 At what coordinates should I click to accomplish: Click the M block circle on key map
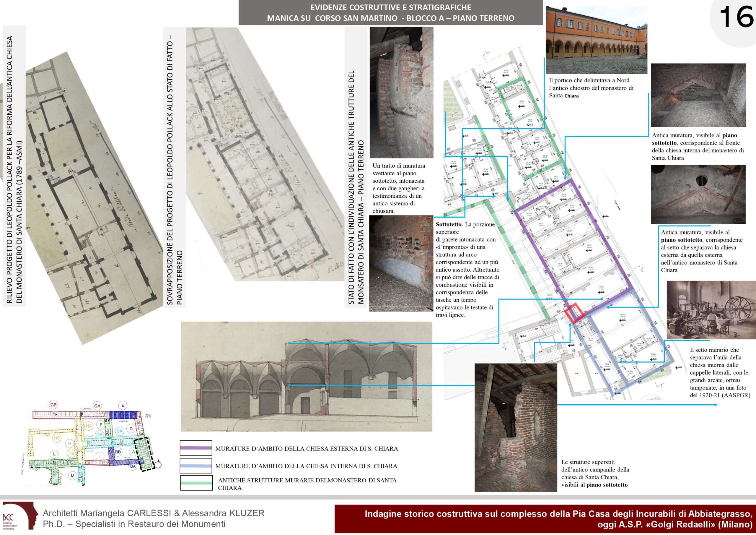point(73,476)
